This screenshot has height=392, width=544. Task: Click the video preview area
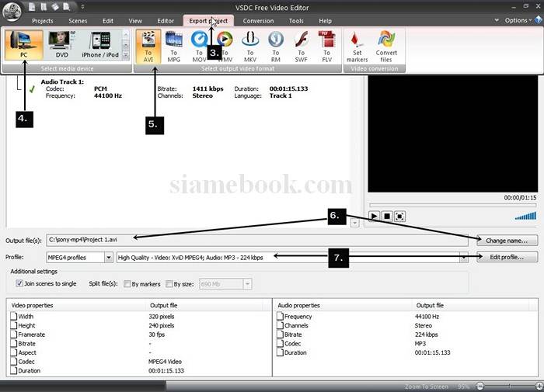(x=453, y=134)
